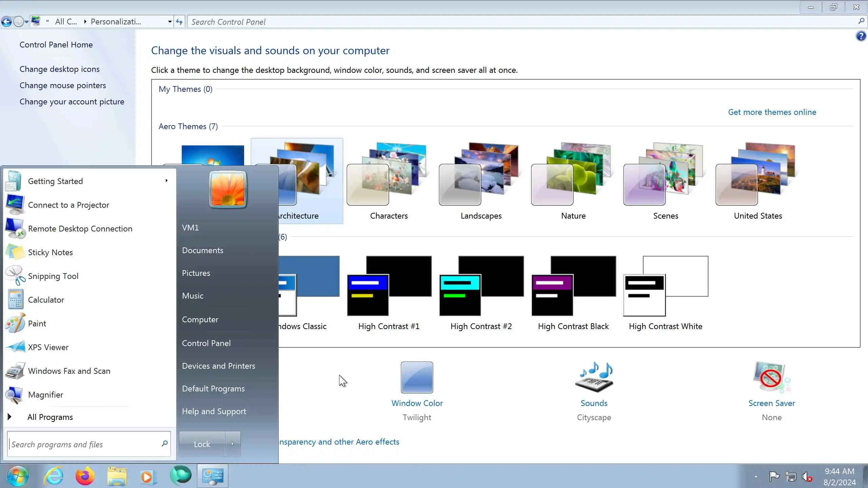Click the Control Panel help question-mark icon
868x488 pixels.
[x=861, y=36]
